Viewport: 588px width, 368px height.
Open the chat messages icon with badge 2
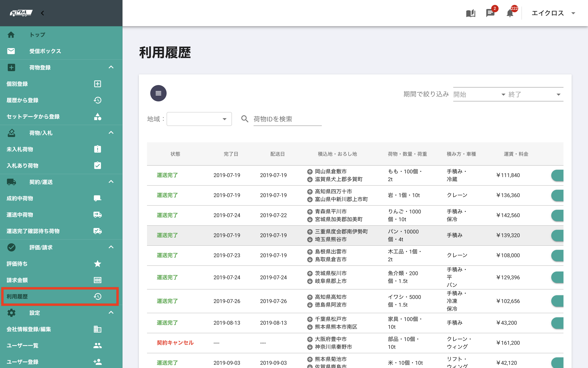click(490, 13)
